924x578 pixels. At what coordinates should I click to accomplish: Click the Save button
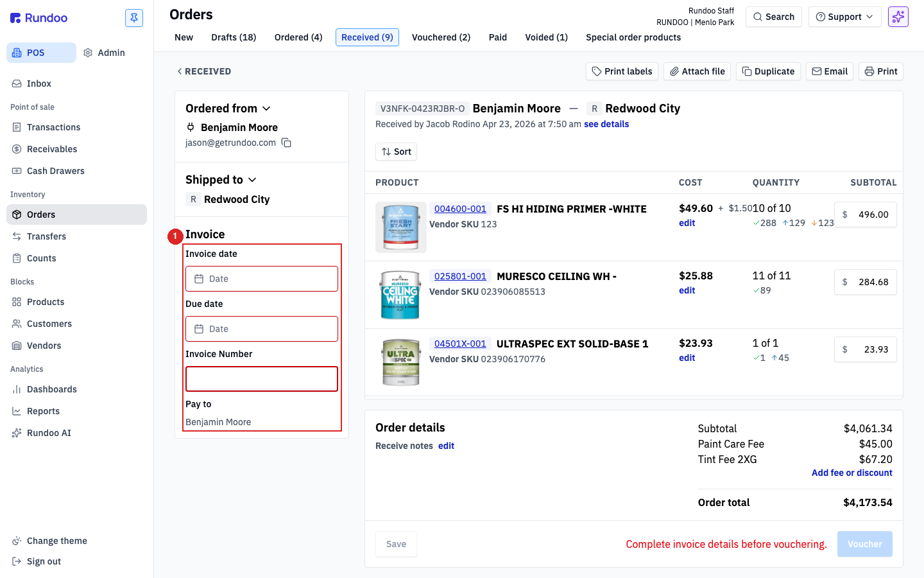coord(396,544)
